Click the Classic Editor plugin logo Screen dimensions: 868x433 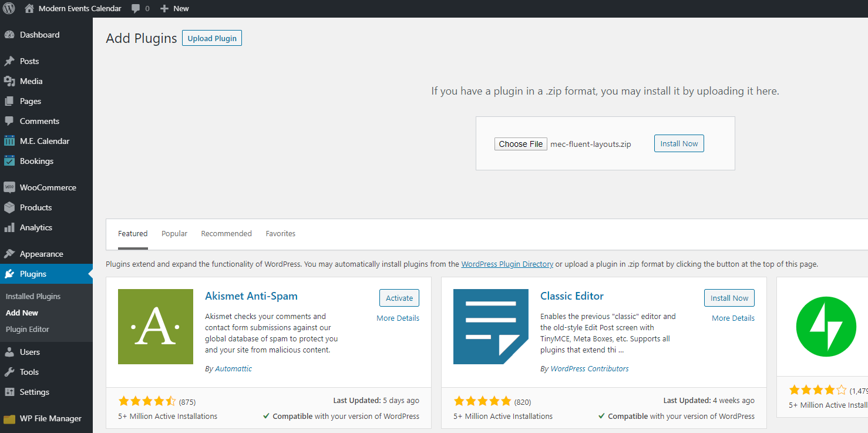[x=491, y=327]
